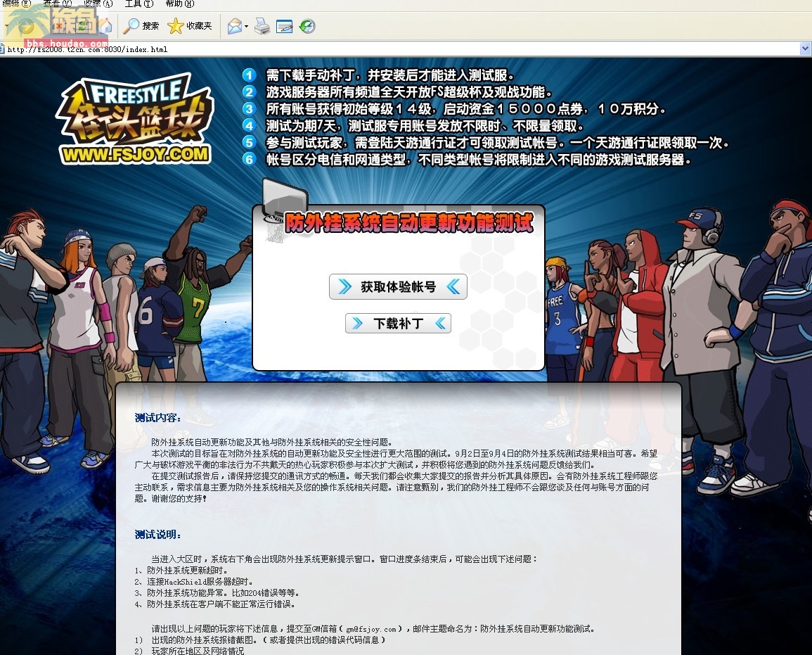This screenshot has height=655, width=812.
Task: Open the Favorites star toolbar button
Action: [190, 25]
